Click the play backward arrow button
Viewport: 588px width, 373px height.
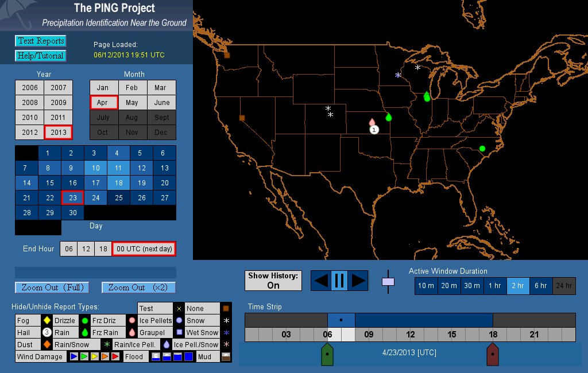[322, 281]
